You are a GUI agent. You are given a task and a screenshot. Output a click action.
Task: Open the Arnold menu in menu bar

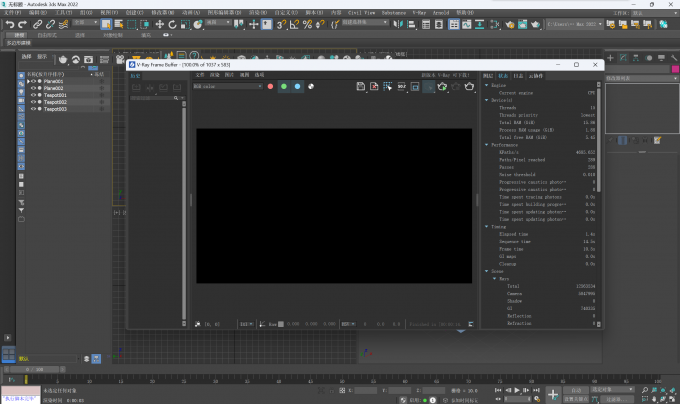(439, 13)
